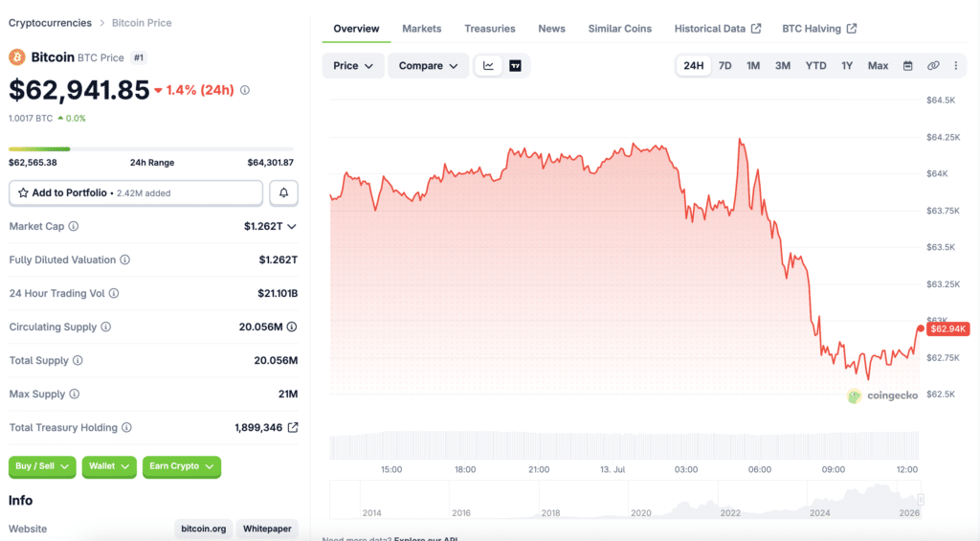980x541 pixels.
Task: Click the $64,301.87 range high value
Action: coord(271,163)
